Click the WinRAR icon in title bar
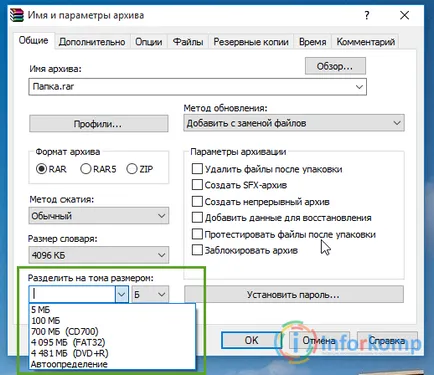 coord(17,15)
